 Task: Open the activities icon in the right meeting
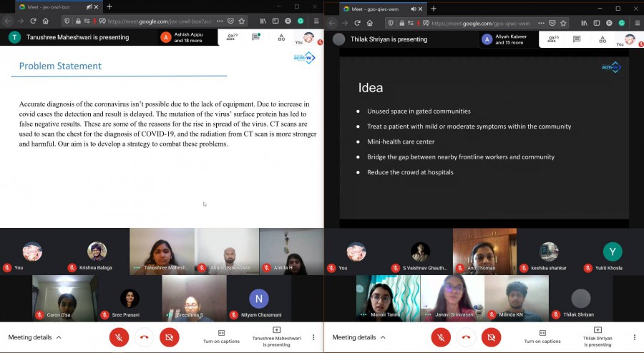tap(604, 37)
